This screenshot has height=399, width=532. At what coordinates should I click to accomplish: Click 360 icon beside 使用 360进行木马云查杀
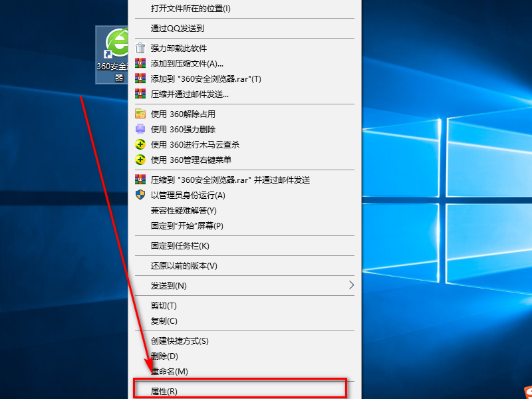(x=140, y=144)
